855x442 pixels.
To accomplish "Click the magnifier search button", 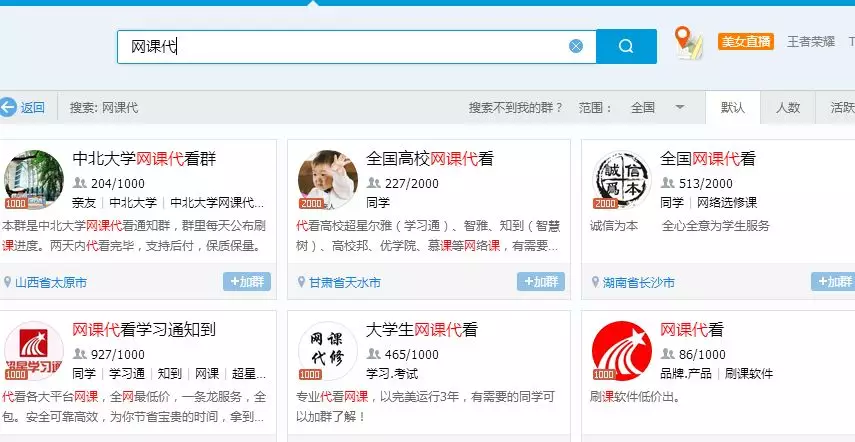I will [x=626, y=46].
